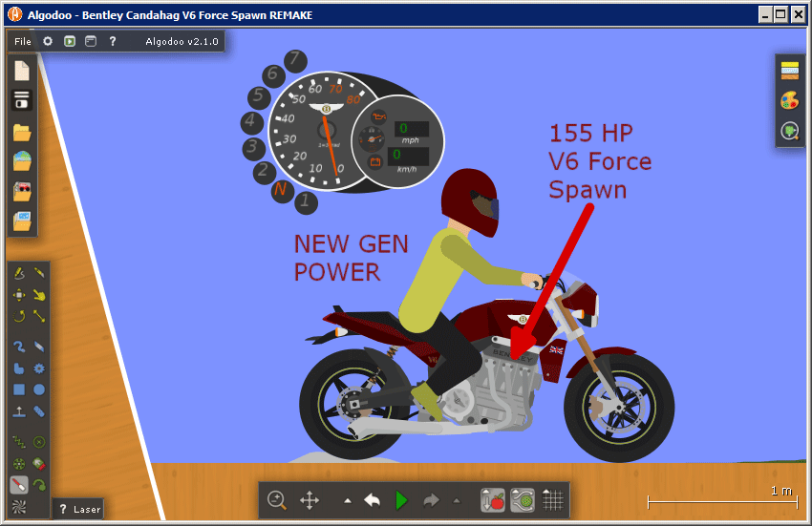Select the Polygon tool

click(19, 368)
